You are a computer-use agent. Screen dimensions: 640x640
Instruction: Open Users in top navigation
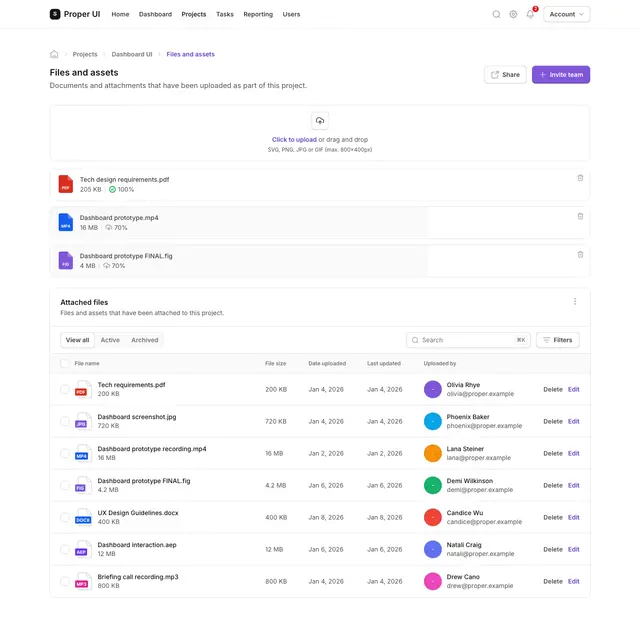point(291,14)
